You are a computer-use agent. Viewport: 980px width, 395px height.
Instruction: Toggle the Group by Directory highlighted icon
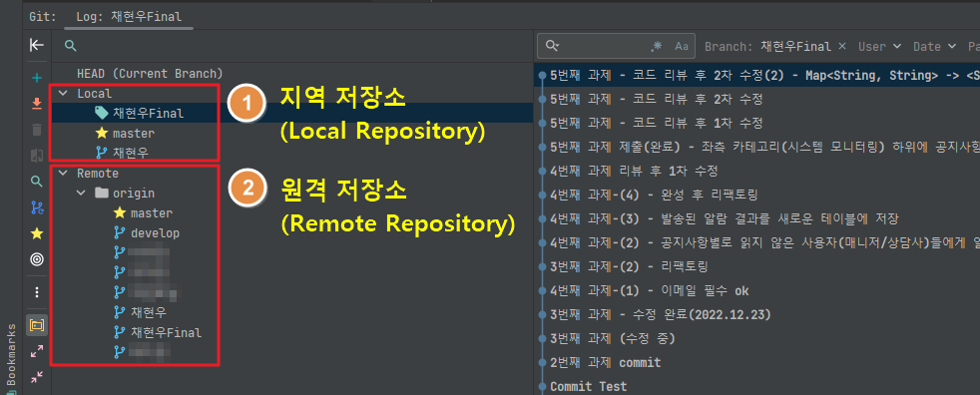coord(37,325)
